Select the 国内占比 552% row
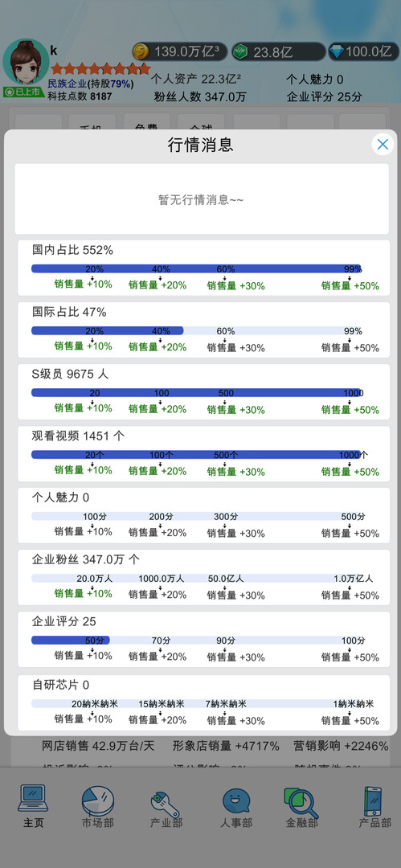The width and height of the screenshot is (401, 868). tap(203, 268)
